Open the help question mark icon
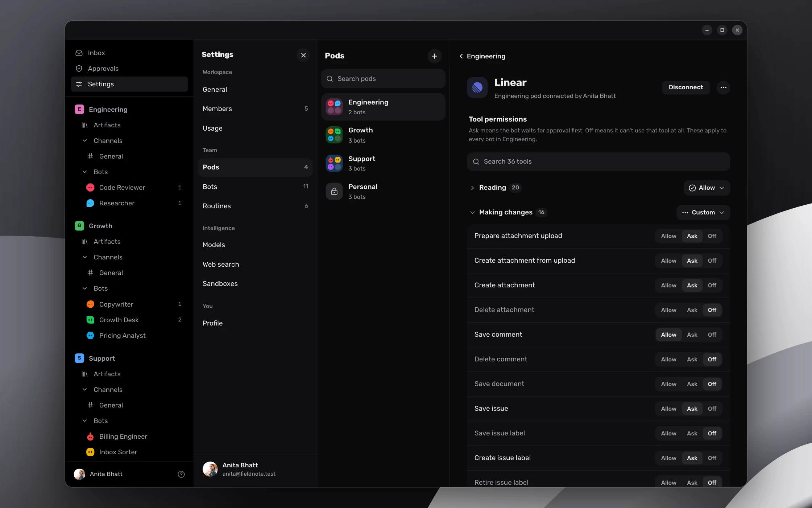This screenshot has height=508, width=812. pyautogui.click(x=181, y=474)
